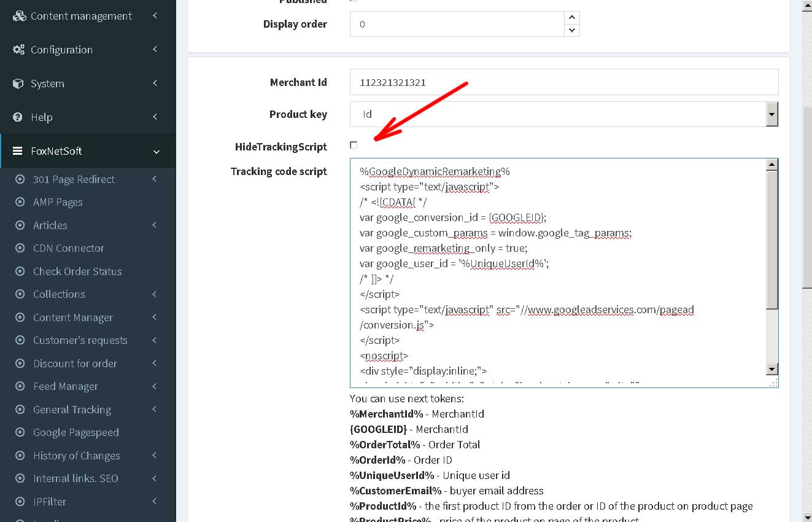Expand the System menu chevron
Screen dimensions: 812x522
click(x=155, y=83)
